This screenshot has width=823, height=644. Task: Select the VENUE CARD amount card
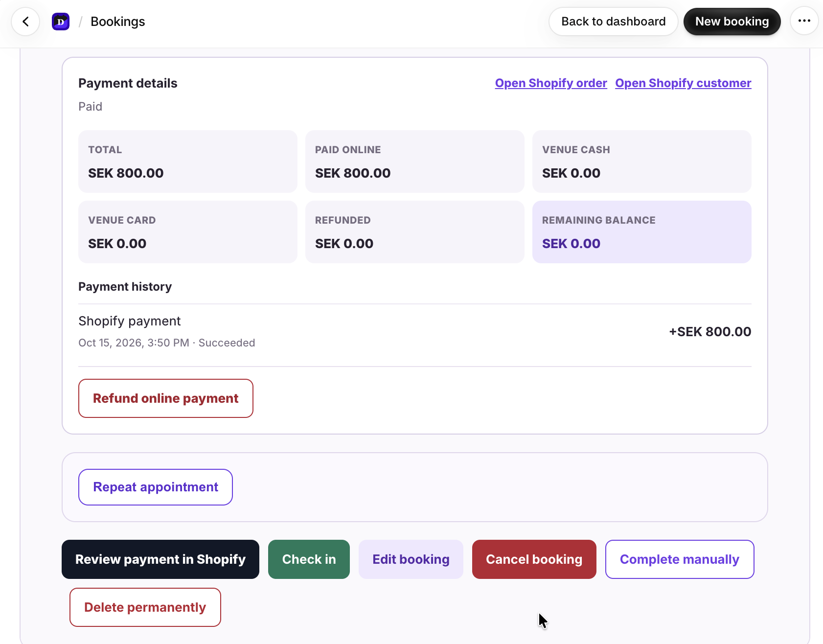pos(188,232)
